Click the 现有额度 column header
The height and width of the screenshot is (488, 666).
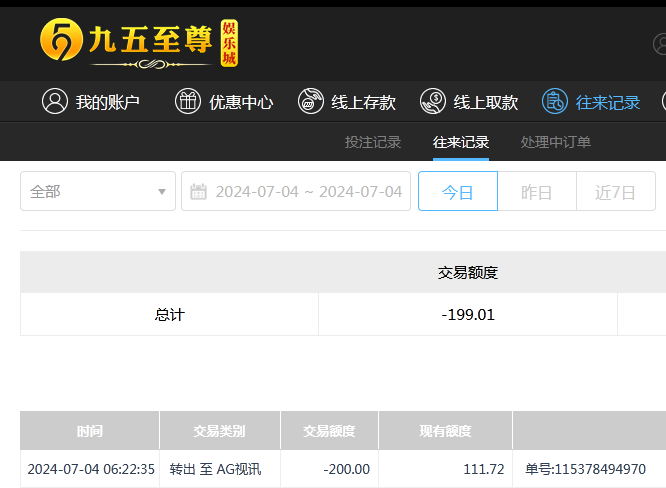pos(445,431)
